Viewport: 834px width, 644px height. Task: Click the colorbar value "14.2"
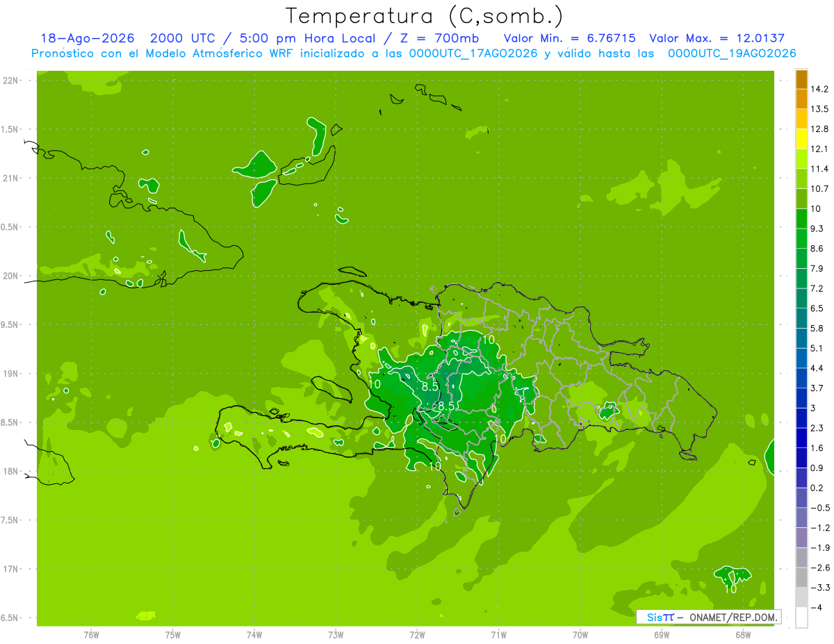pyautogui.click(x=821, y=89)
